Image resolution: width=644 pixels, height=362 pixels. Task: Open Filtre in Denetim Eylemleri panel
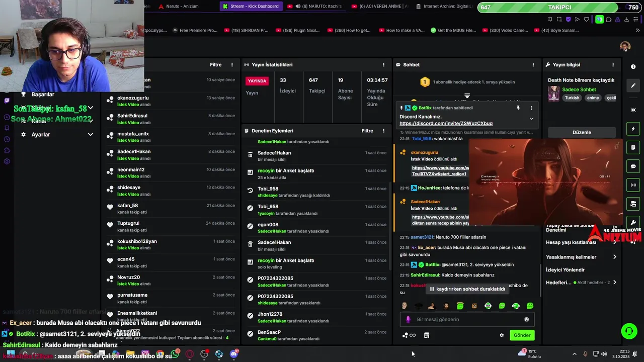click(x=367, y=131)
